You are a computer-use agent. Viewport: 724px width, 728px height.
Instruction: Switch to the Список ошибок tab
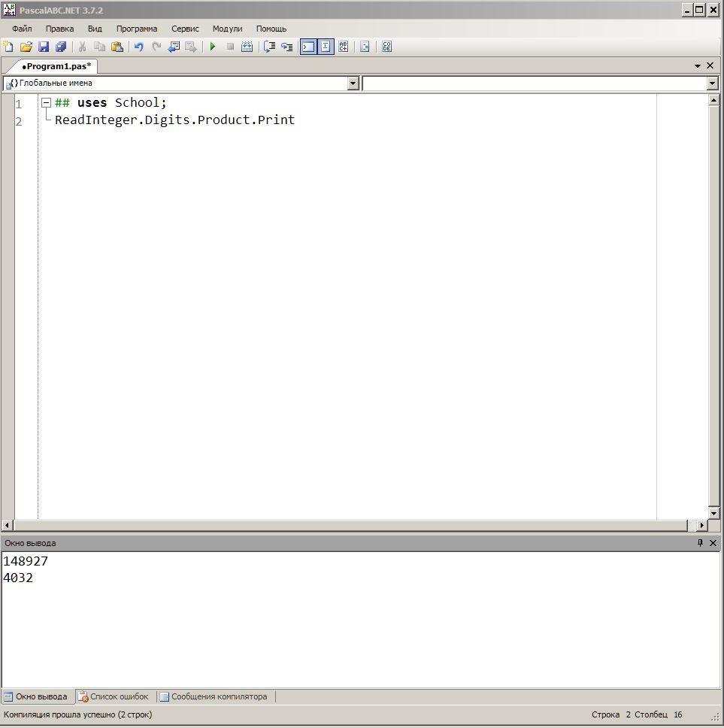click(x=114, y=696)
